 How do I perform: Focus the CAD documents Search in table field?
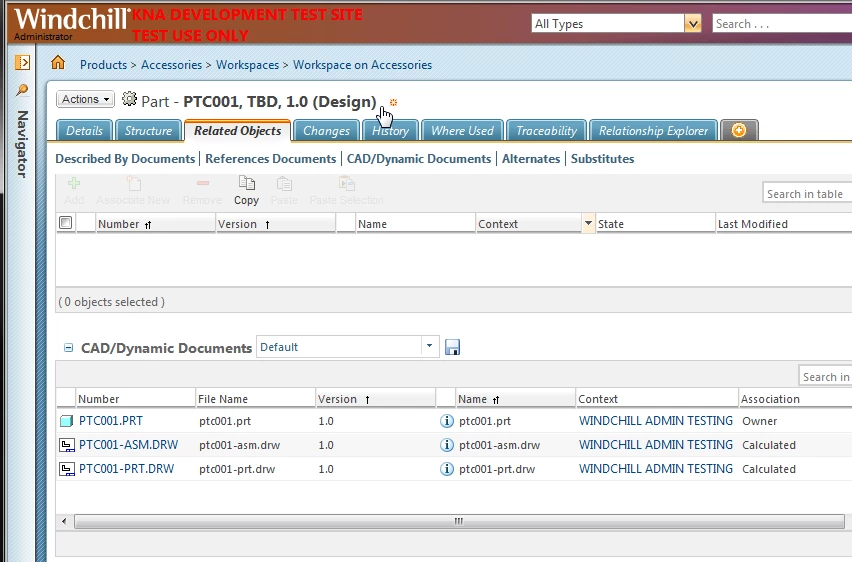click(825, 377)
